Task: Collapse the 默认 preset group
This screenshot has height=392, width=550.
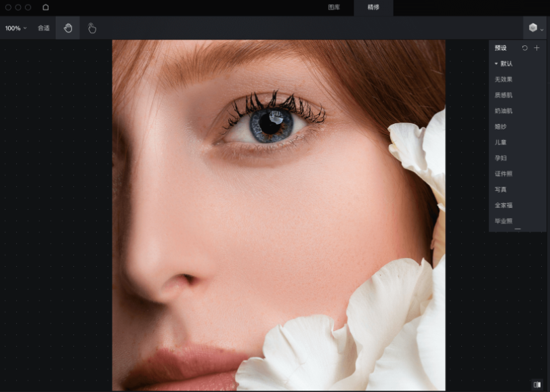Action: (x=496, y=64)
